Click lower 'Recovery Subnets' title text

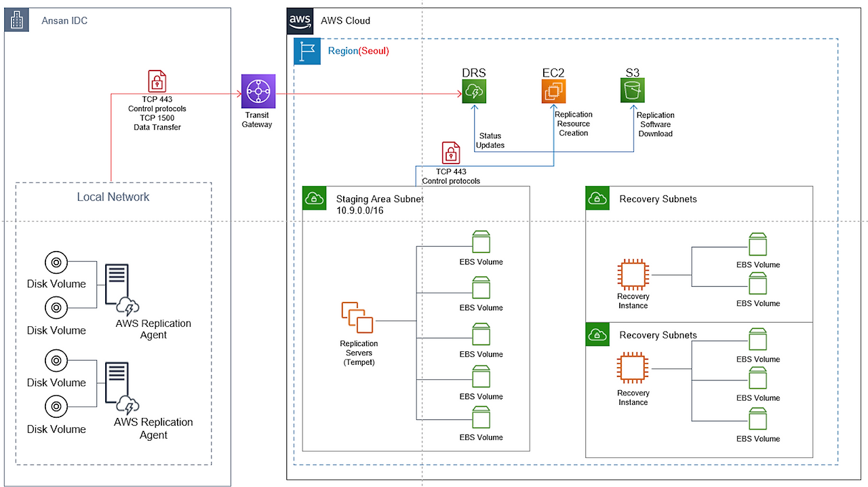coord(658,335)
